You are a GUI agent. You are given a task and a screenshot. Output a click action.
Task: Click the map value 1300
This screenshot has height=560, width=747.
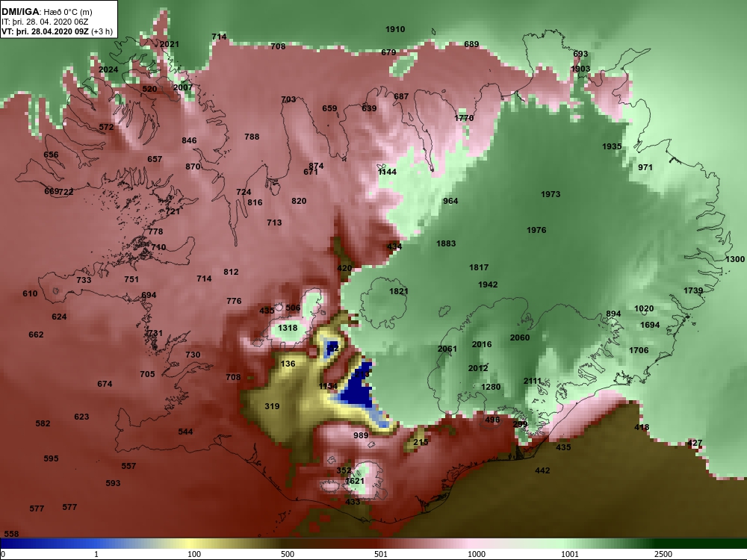tap(734, 260)
